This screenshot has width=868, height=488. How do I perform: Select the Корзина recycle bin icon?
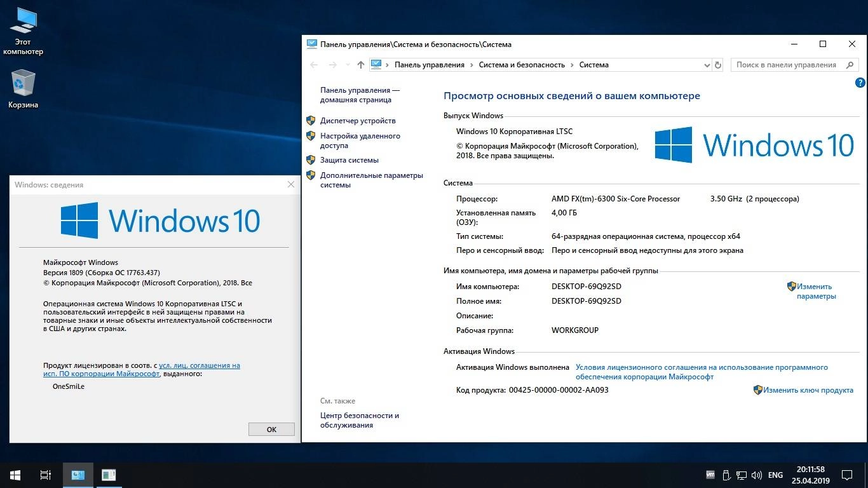point(23,90)
